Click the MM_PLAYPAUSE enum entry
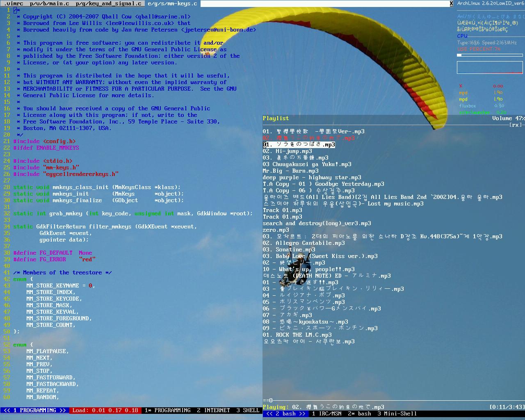 tap(48, 351)
